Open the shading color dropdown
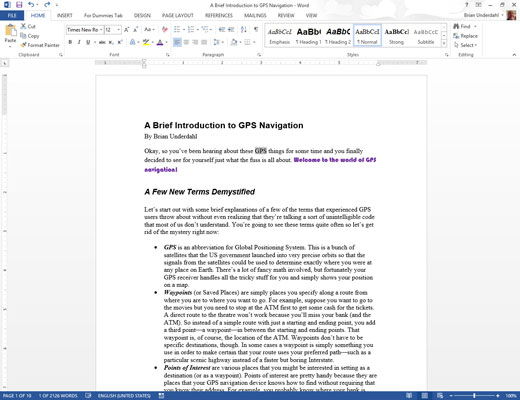The image size is (520, 400). point(240,42)
